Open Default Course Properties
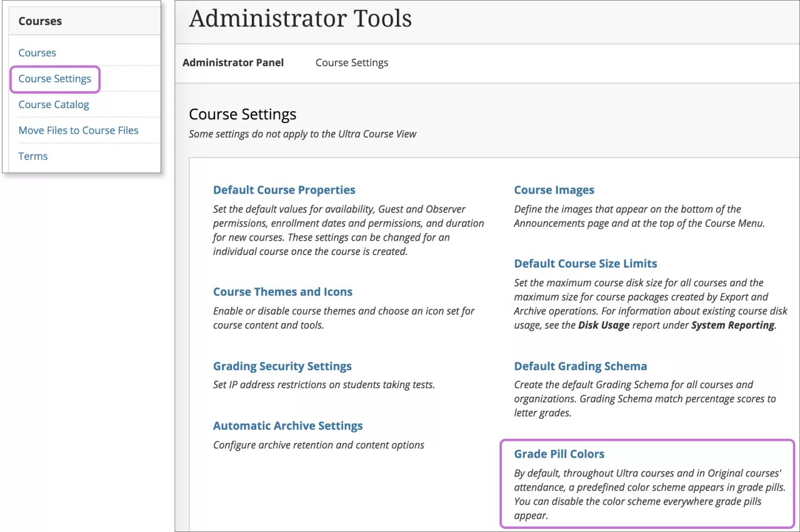 click(284, 189)
